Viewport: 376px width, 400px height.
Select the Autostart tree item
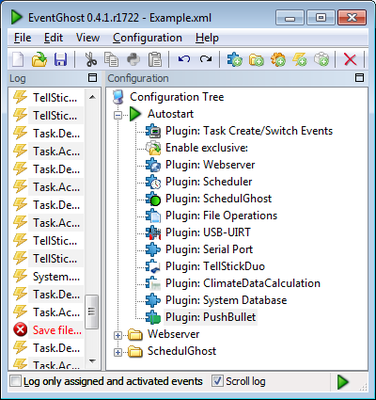(170, 114)
